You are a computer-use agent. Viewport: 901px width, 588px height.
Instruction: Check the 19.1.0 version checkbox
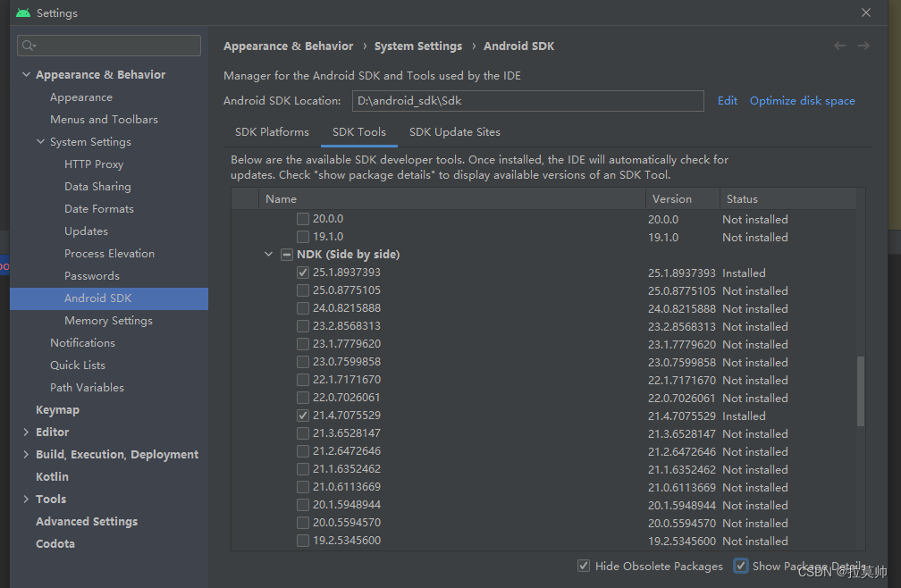point(303,237)
